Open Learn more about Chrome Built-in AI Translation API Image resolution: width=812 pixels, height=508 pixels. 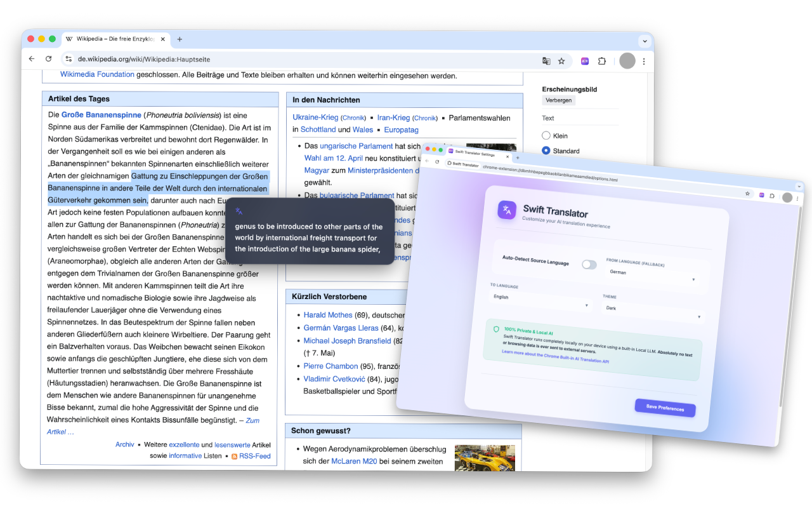click(555, 357)
